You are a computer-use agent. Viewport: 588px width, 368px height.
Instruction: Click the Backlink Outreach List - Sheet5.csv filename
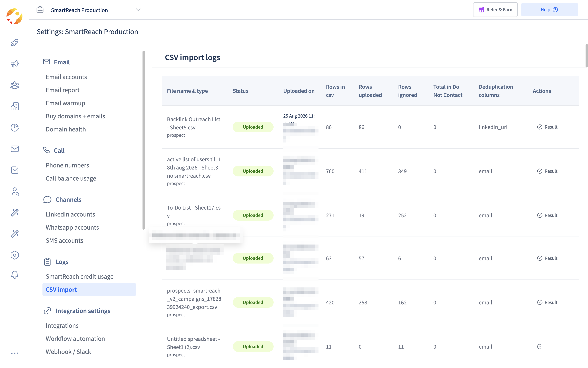click(194, 123)
